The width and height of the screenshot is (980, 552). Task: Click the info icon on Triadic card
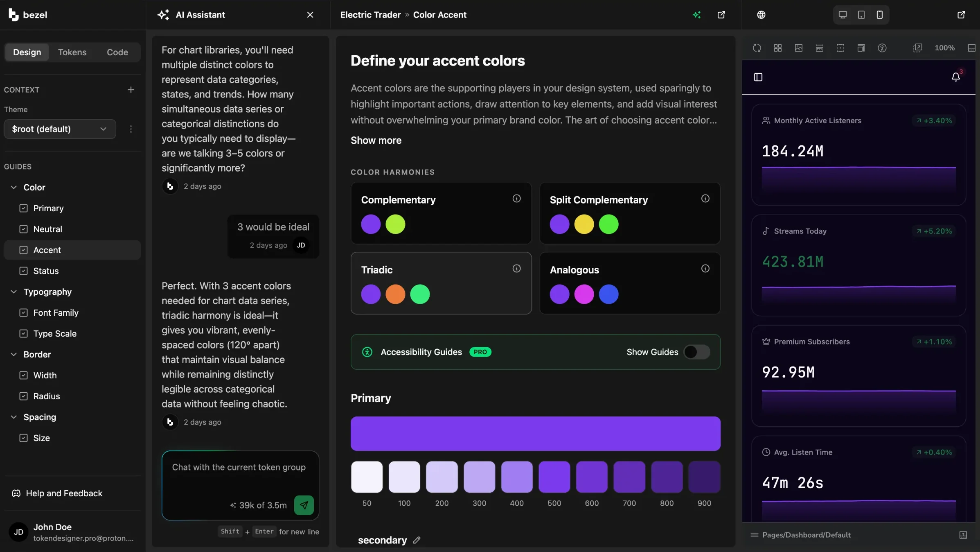point(517,269)
